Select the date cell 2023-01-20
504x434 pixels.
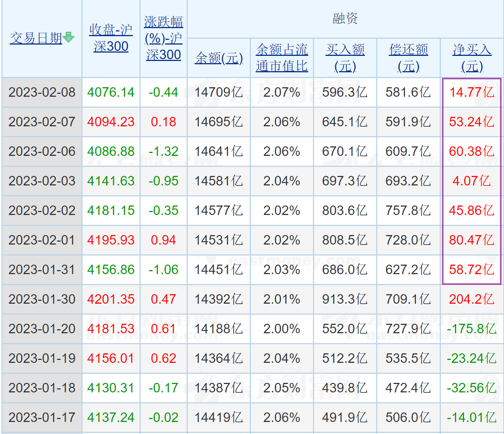click(42, 329)
